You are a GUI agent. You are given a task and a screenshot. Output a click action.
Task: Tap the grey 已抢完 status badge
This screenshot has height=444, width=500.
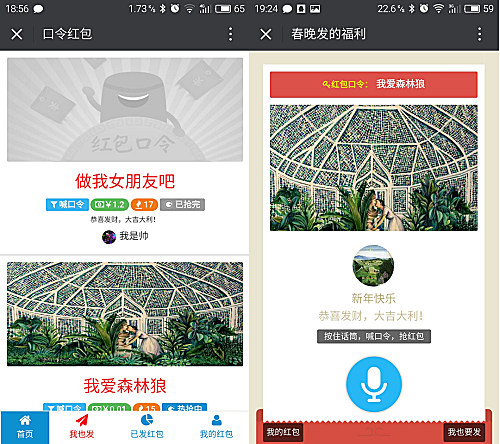coord(182,204)
